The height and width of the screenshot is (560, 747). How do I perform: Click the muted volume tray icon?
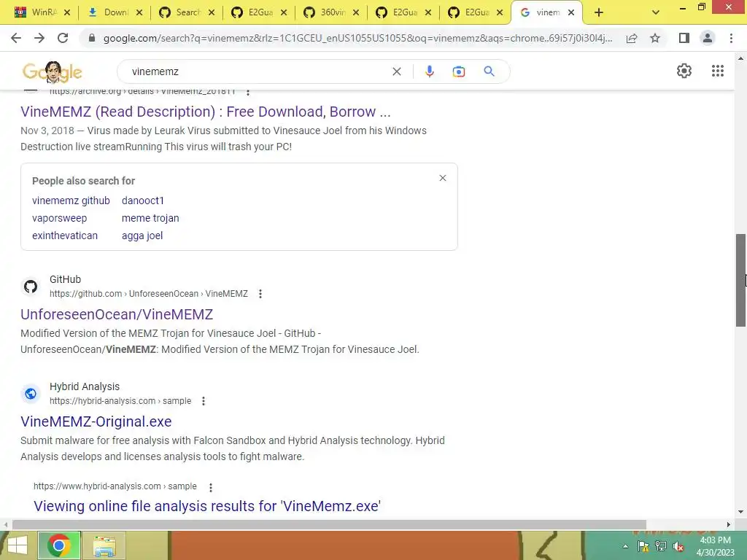coord(678,546)
